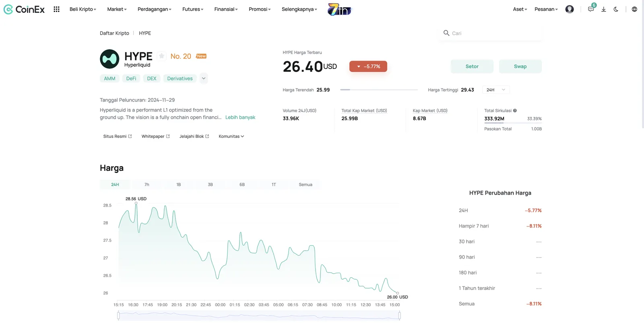Image resolution: width=644 pixels, height=324 pixels.
Task: Click the Swap button
Action: 520,66
